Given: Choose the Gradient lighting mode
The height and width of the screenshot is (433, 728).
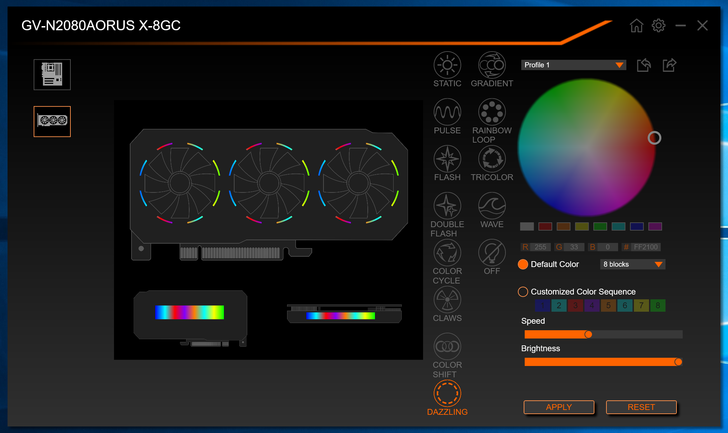Looking at the screenshot, I should tap(491, 65).
